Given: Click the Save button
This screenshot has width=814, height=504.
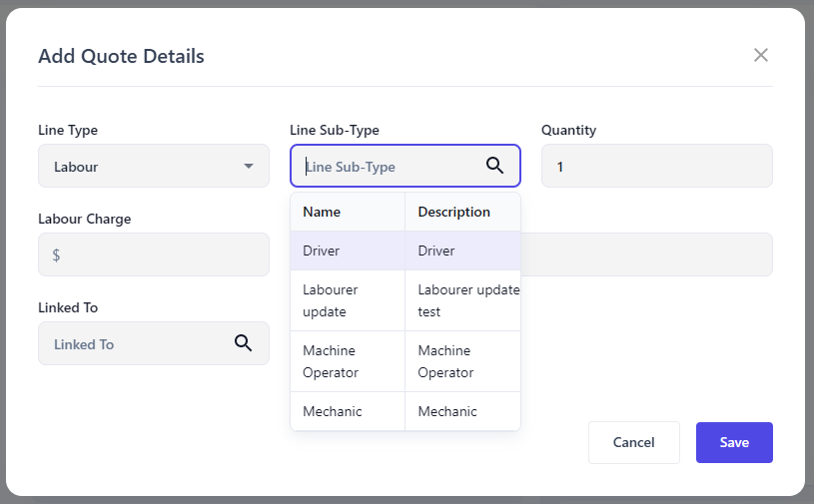Looking at the screenshot, I should click(x=734, y=442).
